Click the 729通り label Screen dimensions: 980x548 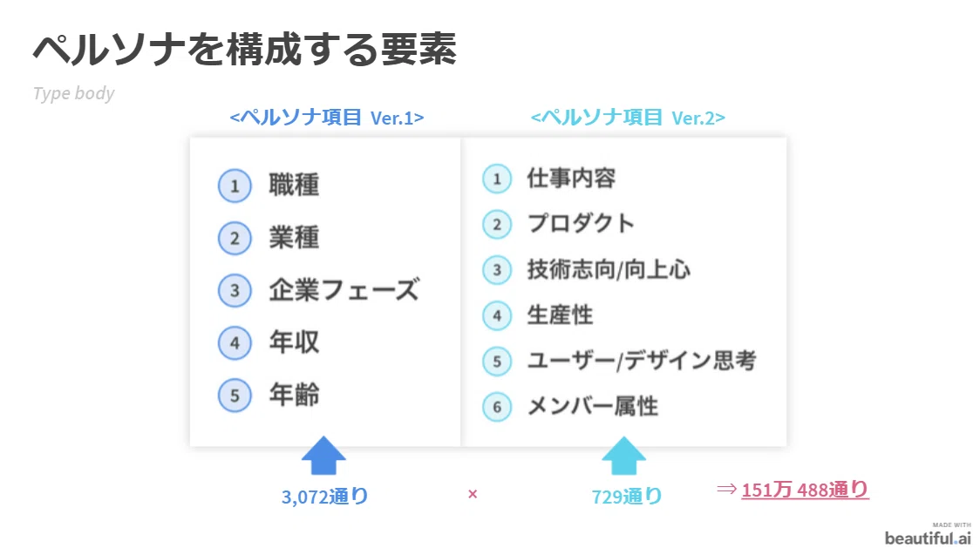626,496
